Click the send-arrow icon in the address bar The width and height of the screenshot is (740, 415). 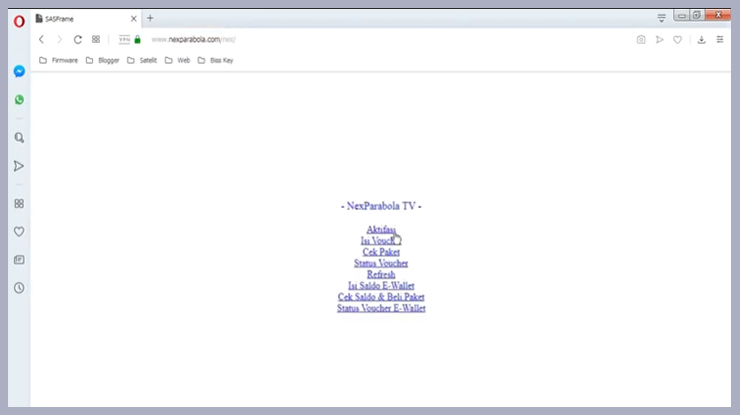659,40
